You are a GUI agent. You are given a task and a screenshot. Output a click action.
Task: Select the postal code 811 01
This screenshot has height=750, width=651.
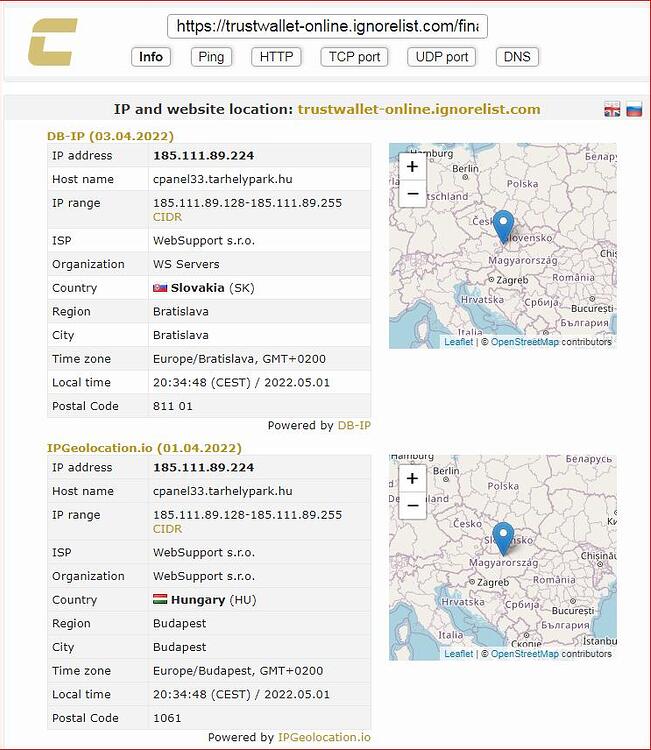tap(173, 406)
